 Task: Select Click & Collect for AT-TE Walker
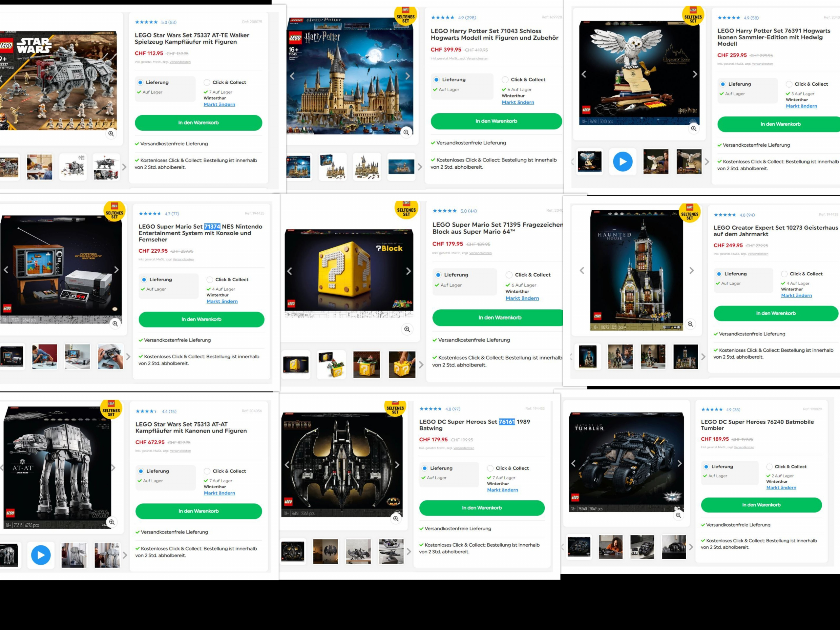[x=207, y=82]
